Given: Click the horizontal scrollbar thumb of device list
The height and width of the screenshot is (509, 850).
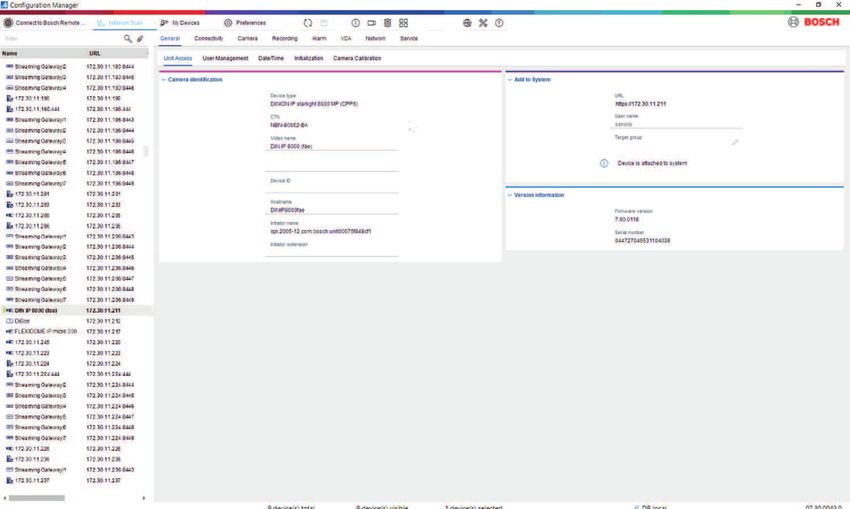Looking at the screenshot, I should [36, 498].
